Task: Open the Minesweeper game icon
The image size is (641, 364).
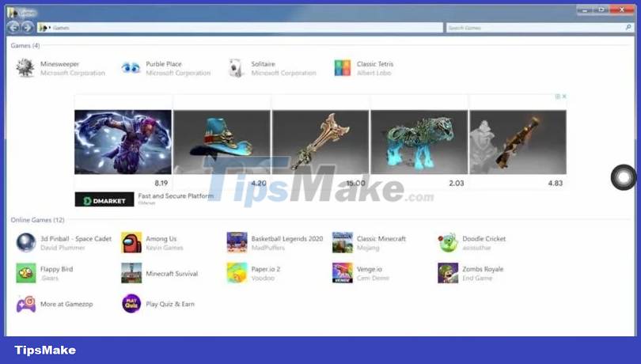Action: click(25, 68)
